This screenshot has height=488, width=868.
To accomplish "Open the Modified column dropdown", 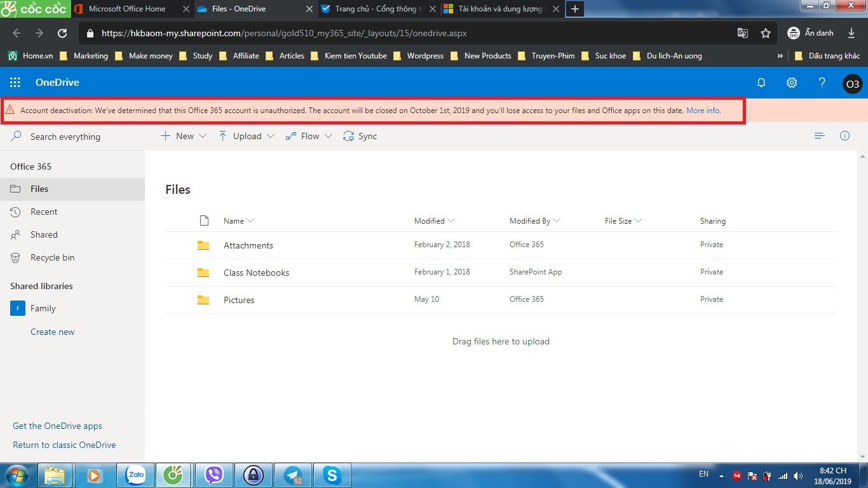I will point(435,220).
